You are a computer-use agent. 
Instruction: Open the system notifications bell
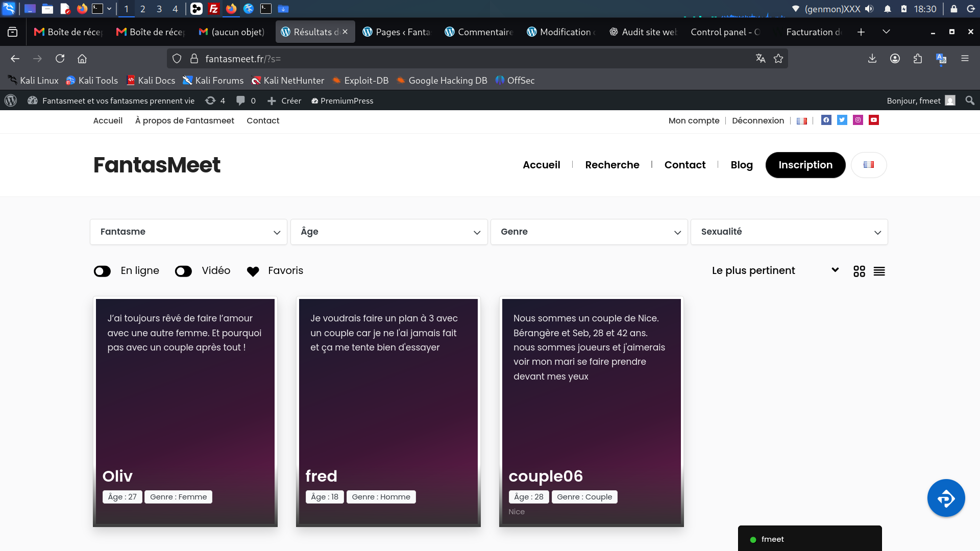tap(888, 9)
